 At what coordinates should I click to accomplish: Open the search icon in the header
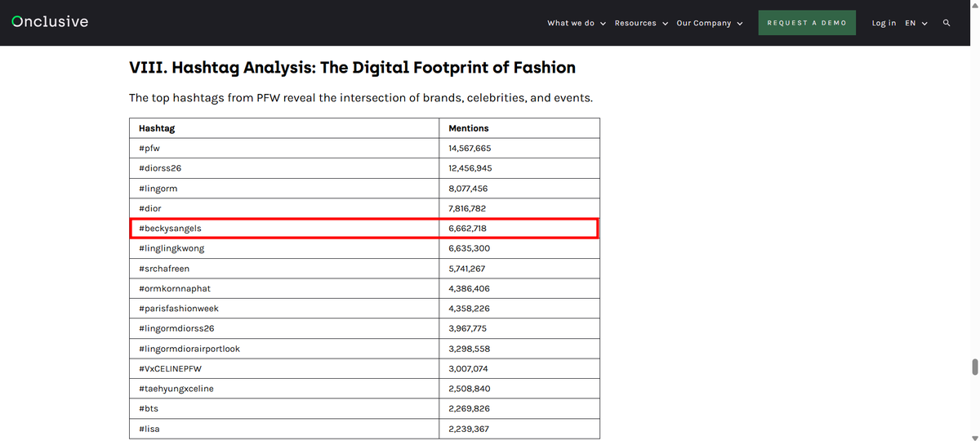pos(947,23)
